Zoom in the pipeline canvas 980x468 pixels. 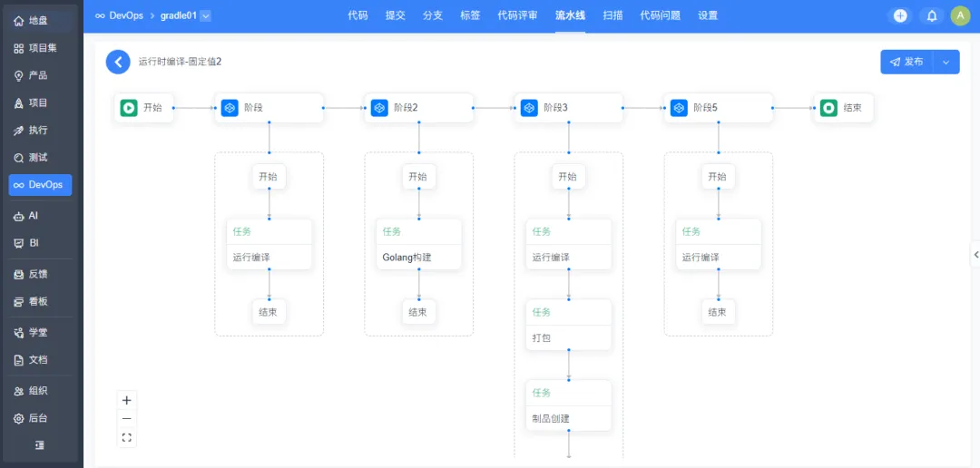click(x=127, y=401)
